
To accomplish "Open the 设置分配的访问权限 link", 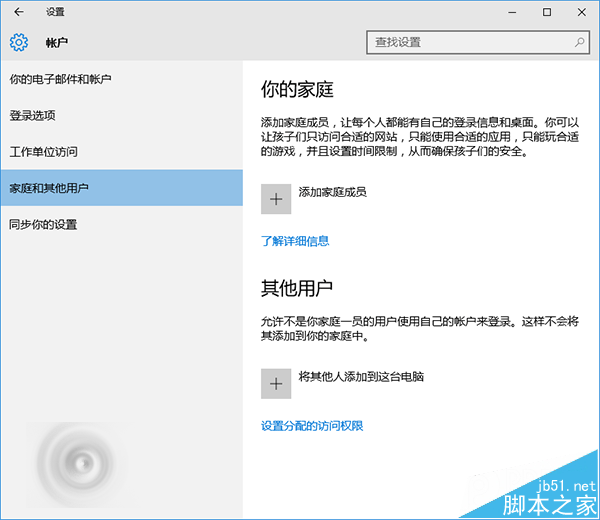I will [x=312, y=426].
